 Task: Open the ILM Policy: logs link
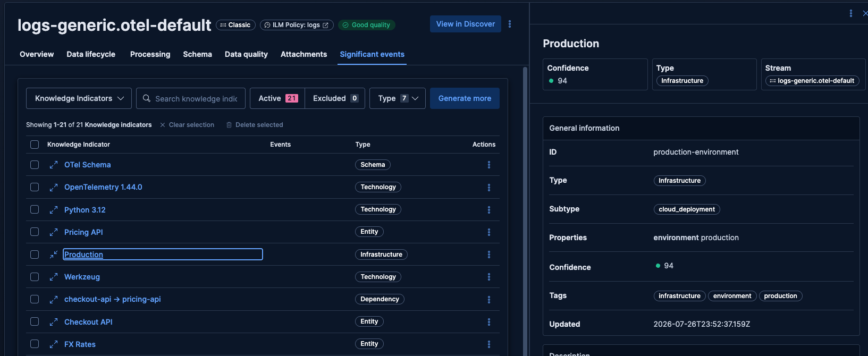297,25
